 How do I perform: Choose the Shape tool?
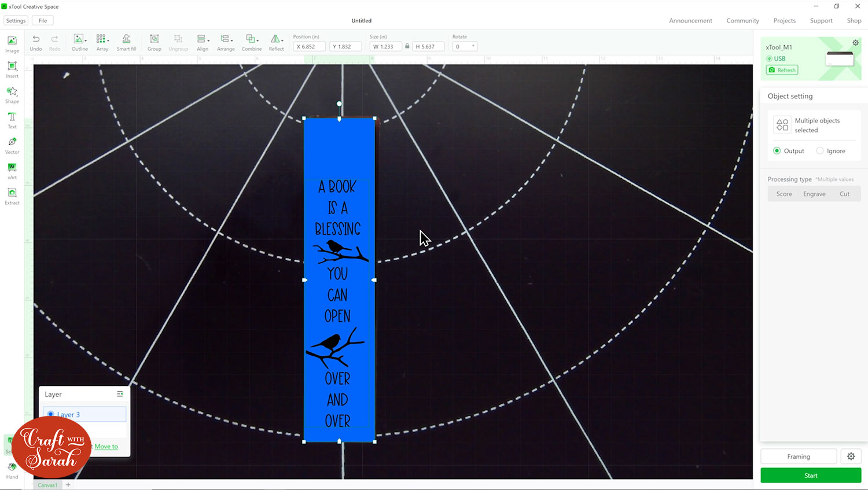[12, 95]
